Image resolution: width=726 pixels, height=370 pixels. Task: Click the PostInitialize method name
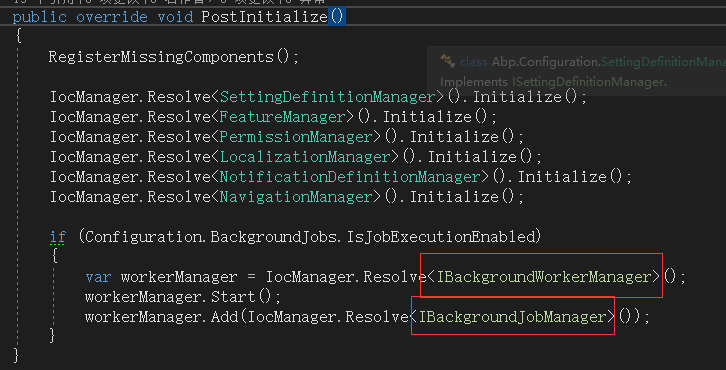(x=264, y=18)
